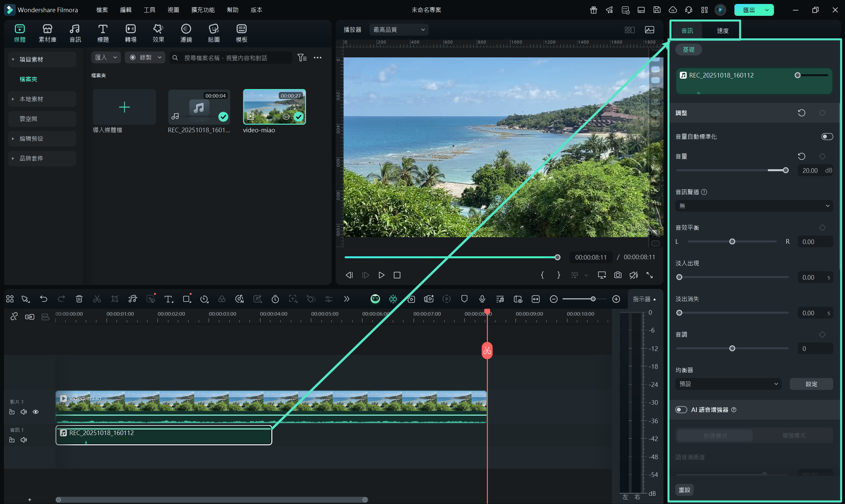
Task: Open the 音訊聲道 dropdown showing 無
Action: pyautogui.click(x=754, y=206)
